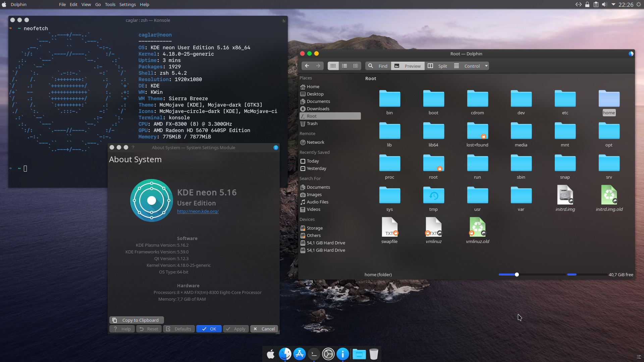
Task: Expand the system tray hidden icons arrow
Action: (x=613, y=4)
